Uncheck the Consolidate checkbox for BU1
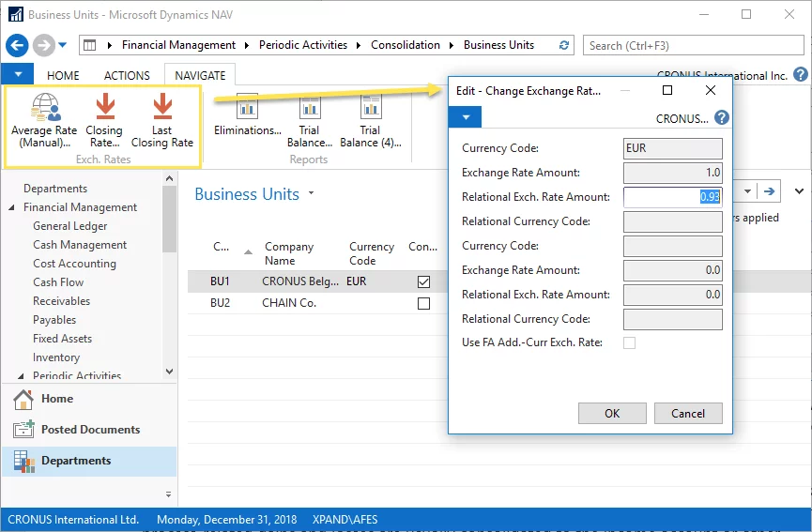The width and height of the screenshot is (812, 532). point(423,281)
